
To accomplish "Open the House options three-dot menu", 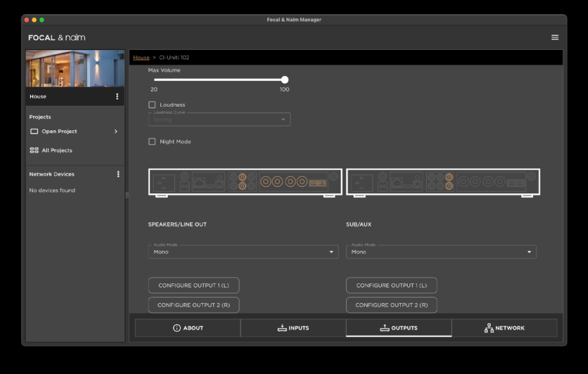I will (117, 96).
